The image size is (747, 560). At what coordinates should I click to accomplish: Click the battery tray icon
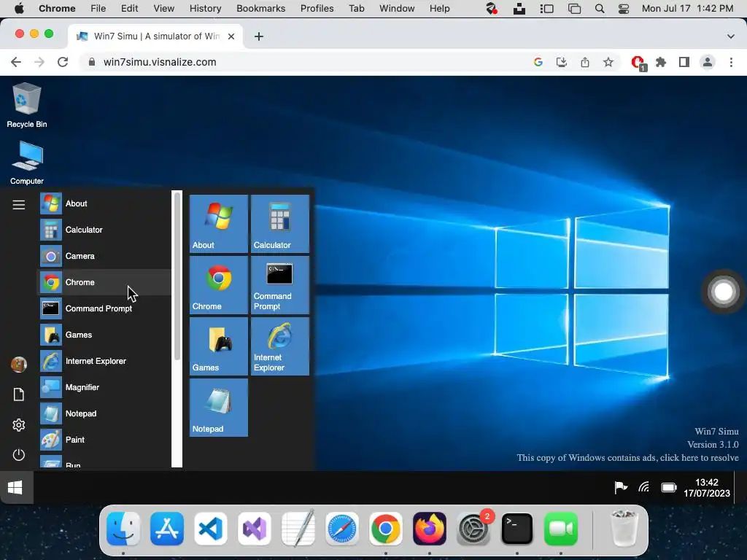(669, 488)
